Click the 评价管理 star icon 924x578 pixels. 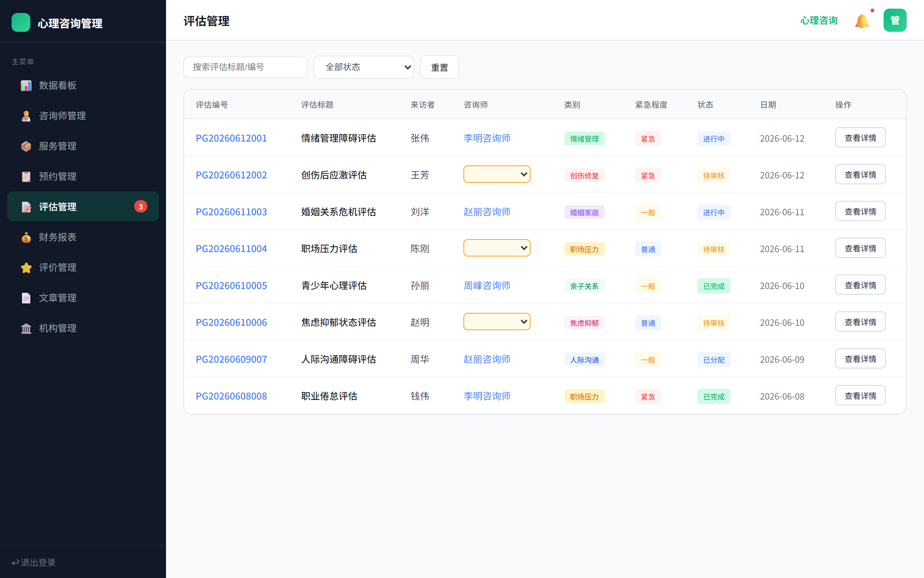point(26,268)
